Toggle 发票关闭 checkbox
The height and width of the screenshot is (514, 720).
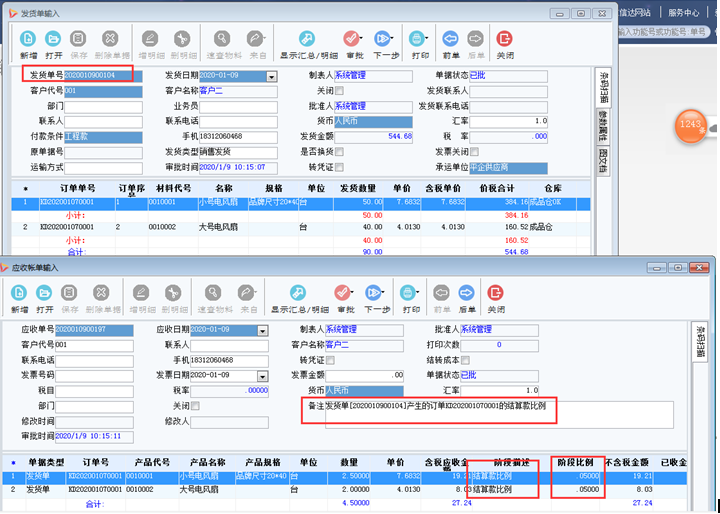[474, 152]
